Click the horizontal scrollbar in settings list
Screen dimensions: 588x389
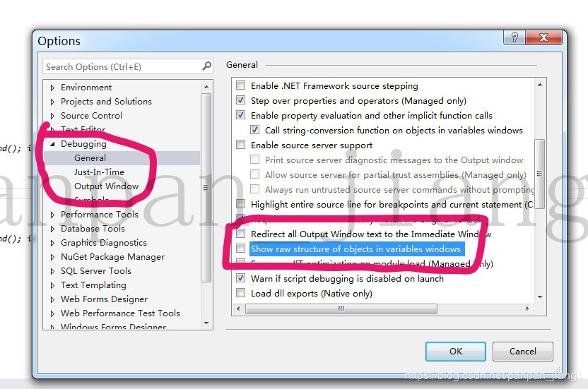382,309
